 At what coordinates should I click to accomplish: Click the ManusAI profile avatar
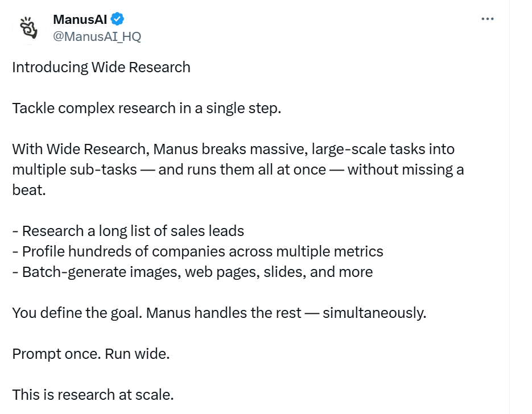(26, 28)
